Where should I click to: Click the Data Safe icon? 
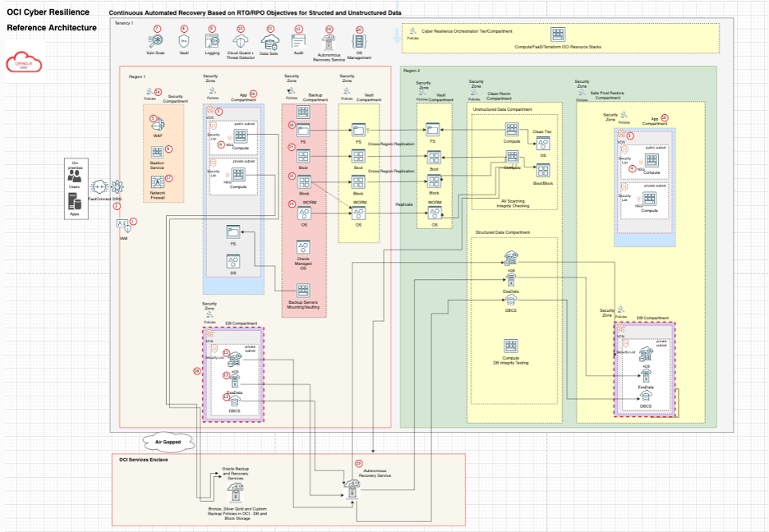click(269, 39)
